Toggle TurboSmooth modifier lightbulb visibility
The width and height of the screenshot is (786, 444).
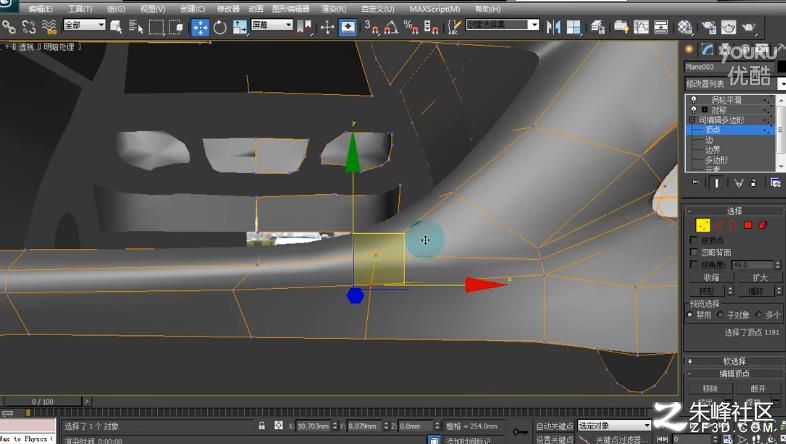pyautogui.click(x=694, y=99)
